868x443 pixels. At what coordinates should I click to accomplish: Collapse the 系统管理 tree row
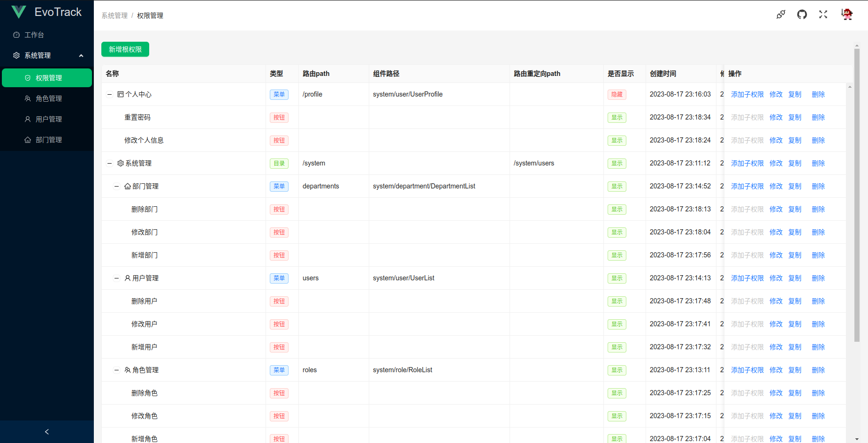(x=109, y=163)
